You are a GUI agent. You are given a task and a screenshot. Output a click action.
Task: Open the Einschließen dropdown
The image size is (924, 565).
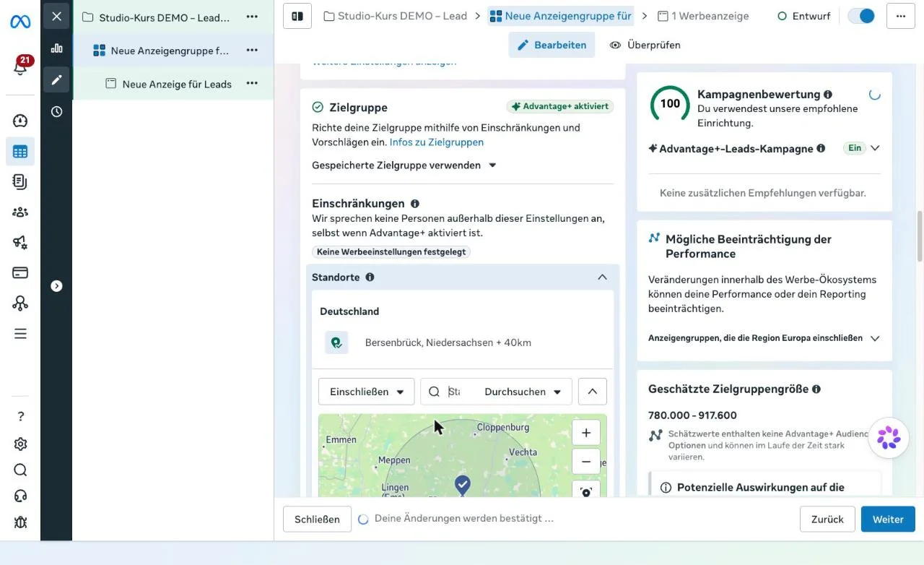click(367, 392)
